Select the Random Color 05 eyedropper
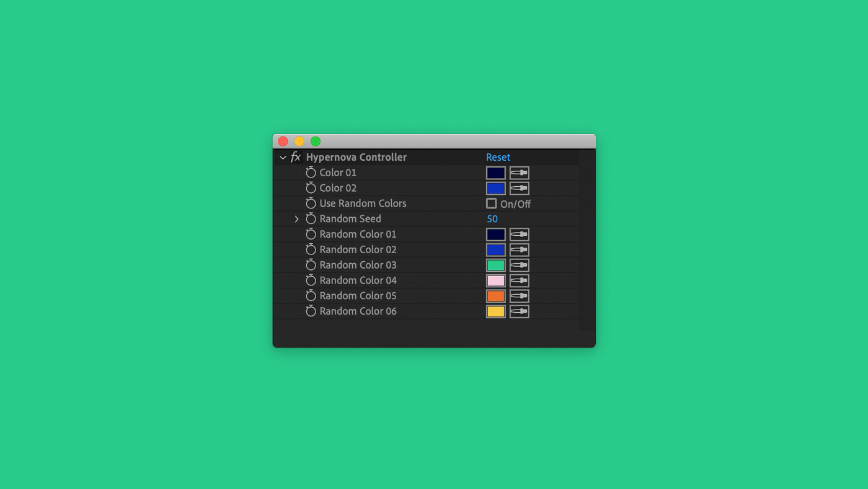868x489 pixels. (x=520, y=296)
